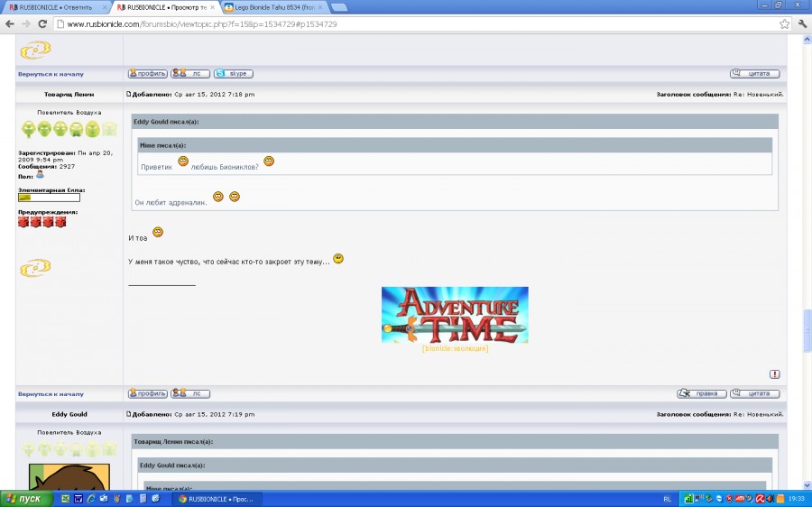
Task: Click the red warning icons under Предупреждения
Action: pos(42,222)
